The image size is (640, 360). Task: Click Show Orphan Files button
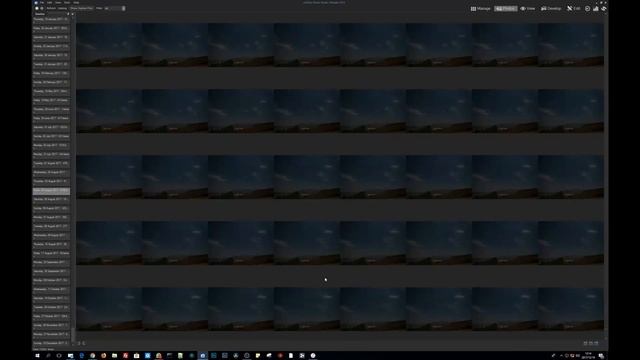click(x=81, y=8)
